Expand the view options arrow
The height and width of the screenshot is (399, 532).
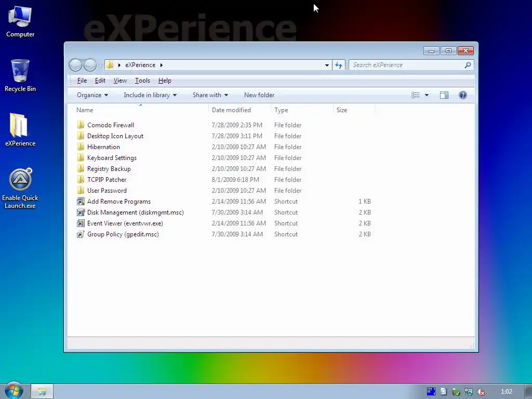click(x=427, y=95)
